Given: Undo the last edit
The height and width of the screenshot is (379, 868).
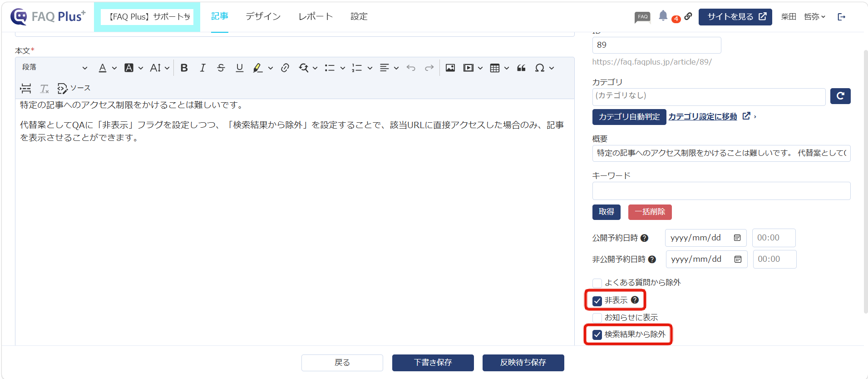Looking at the screenshot, I should click(x=411, y=68).
